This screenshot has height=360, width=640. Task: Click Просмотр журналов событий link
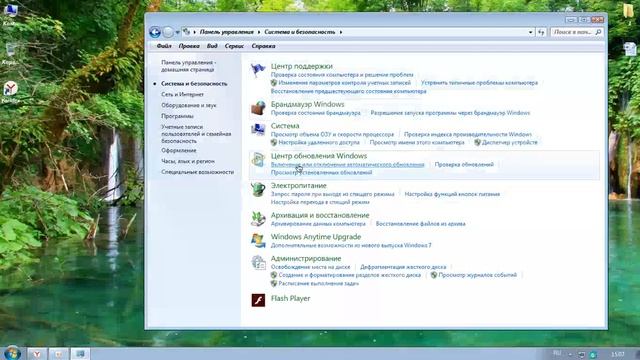pyautogui.click(x=478, y=275)
